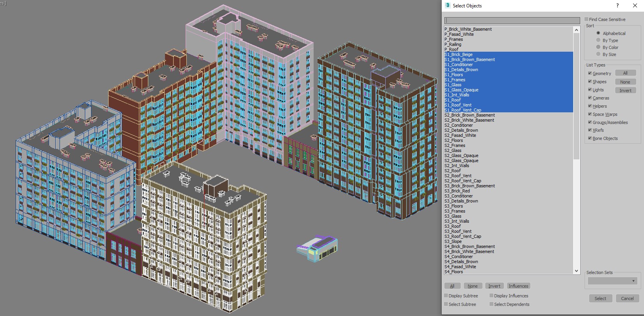Image resolution: width=644 pixels, height=316 pixels.
Task: Close the Select Objects dialog
Action: pos(635,5)
